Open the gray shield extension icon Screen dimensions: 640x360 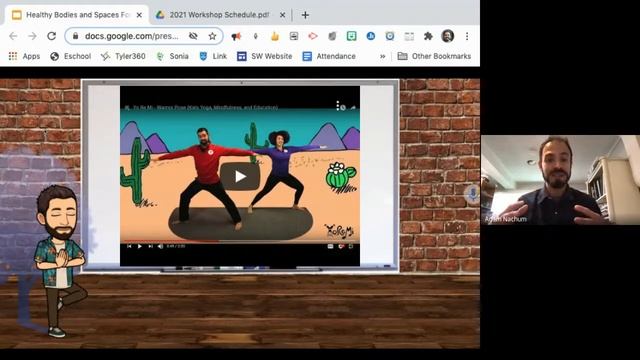coord(332,36)
